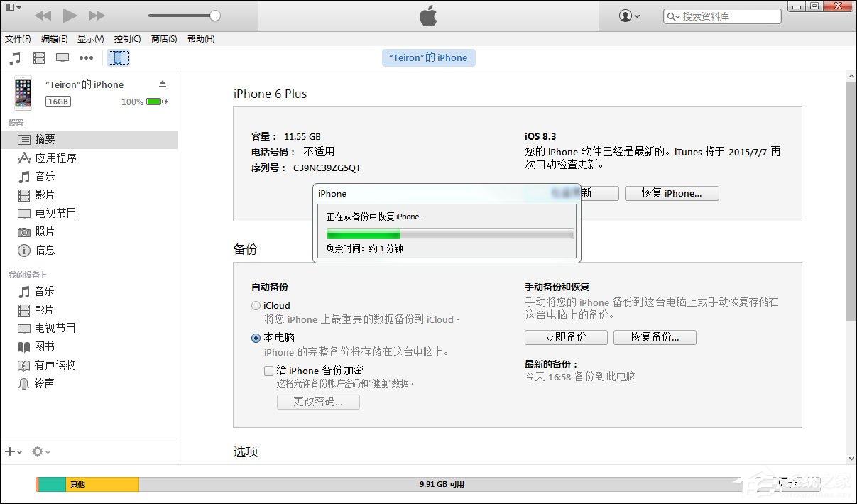Select the iCloud backup radio button
The height and width of the screenshot is (504, 857).
pyautogui.click(x=255, y=305)
